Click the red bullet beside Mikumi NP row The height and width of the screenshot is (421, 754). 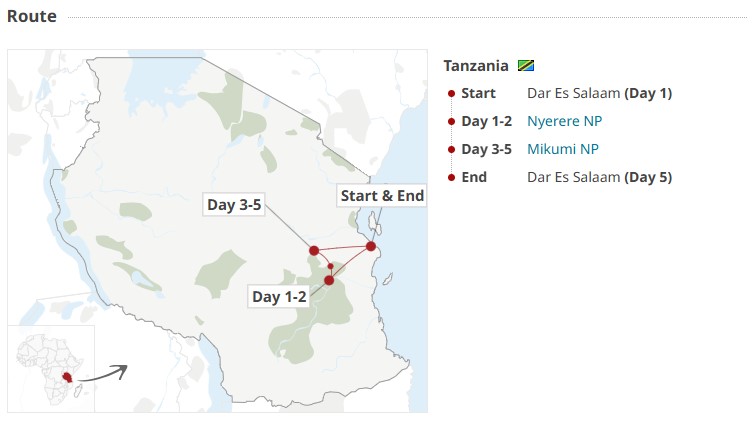coord(452,149)
